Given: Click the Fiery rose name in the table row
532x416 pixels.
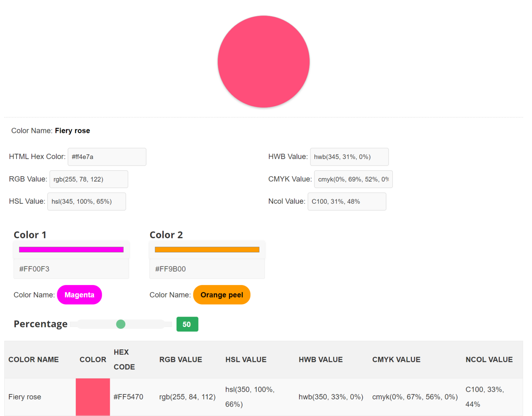Looking at the screenshot, I should (x=25, y=397).
